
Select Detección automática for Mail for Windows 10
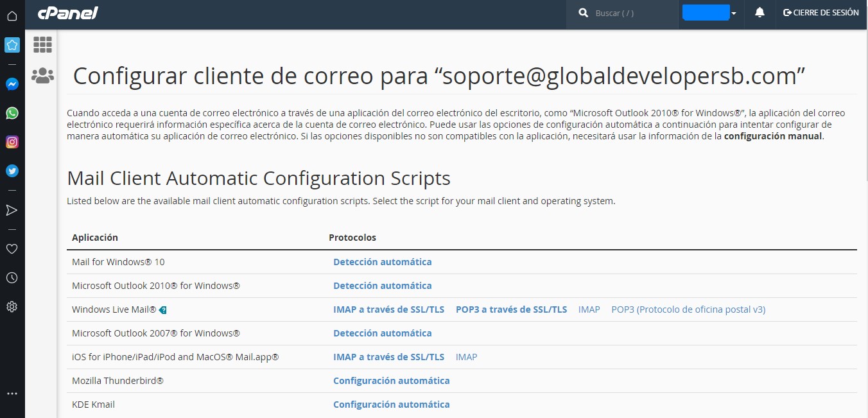[382, 262]
